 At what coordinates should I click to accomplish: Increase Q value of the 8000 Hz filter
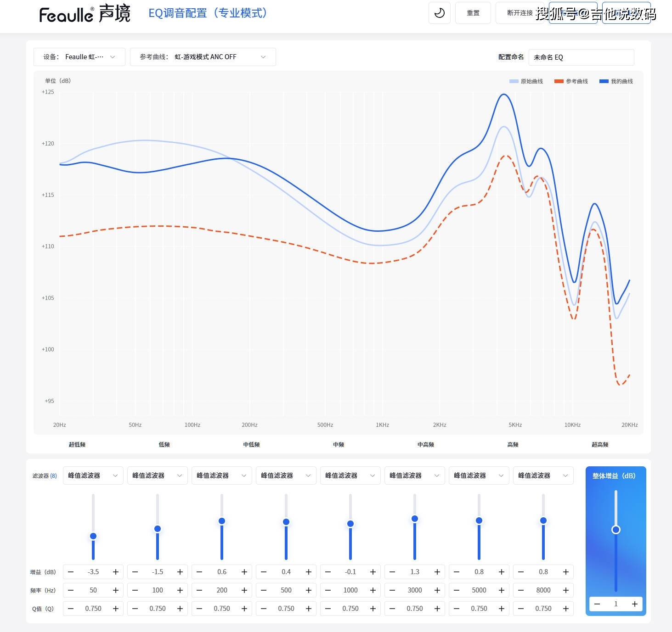point(566,609)
